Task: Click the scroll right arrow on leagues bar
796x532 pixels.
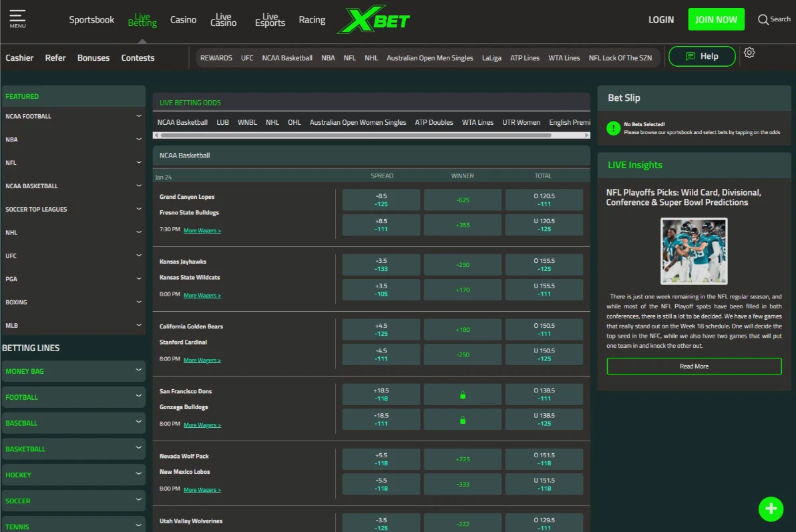Action: click(x=586, y=135)
